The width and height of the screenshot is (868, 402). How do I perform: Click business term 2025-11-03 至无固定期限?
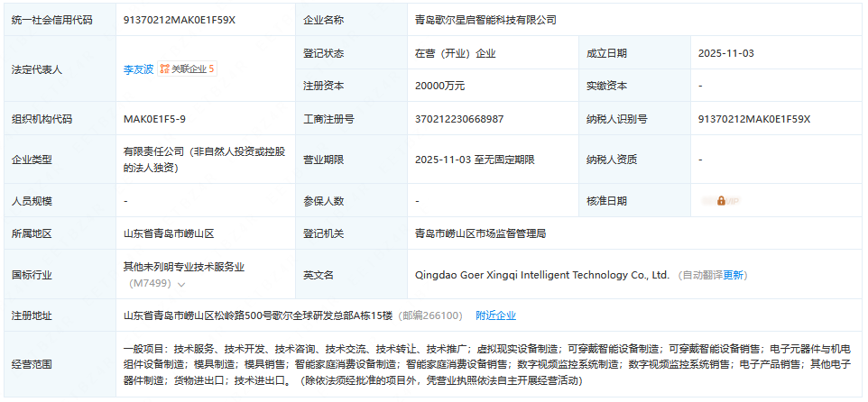tap(475, 160)
